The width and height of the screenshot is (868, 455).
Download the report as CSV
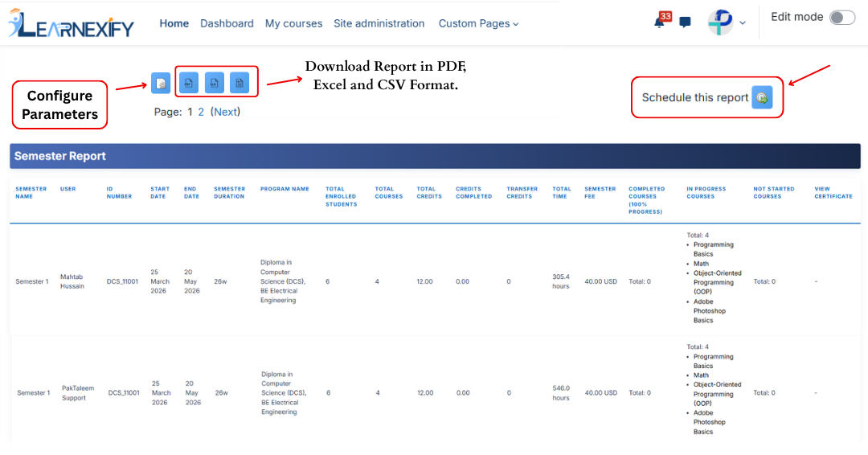pos(240,83)
